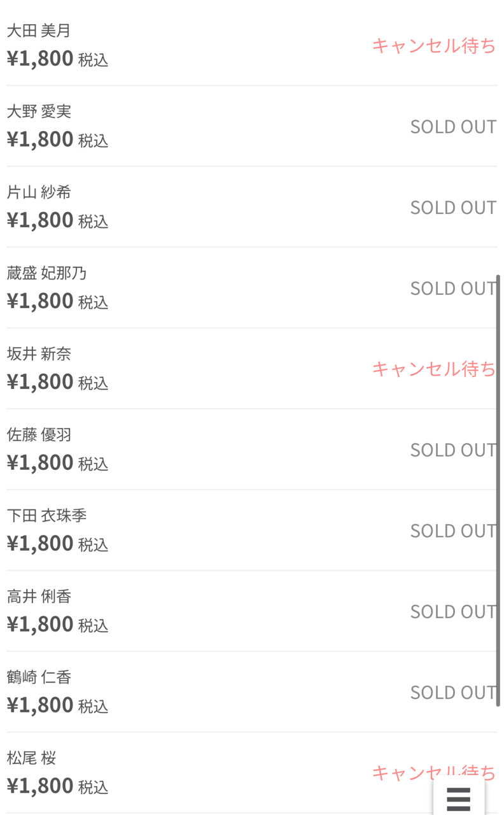
Task: Click SOLD OUT label for 片山 紗希
Action: point(452,208)
